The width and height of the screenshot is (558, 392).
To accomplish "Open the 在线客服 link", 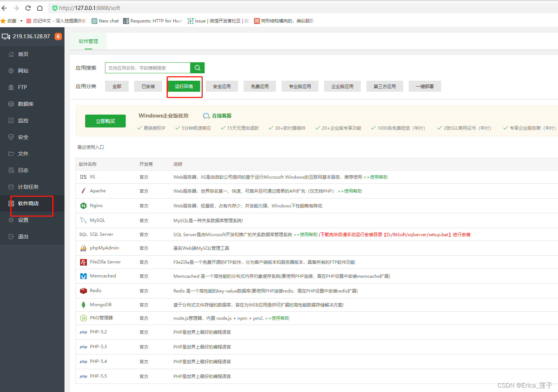I will tap(222, 116).
